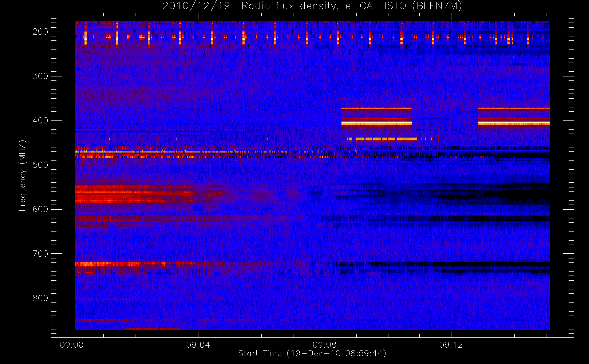This screenshot has height=364, width=589.
Task: Click the 700 frequency tick label
Action: point(40,254)
